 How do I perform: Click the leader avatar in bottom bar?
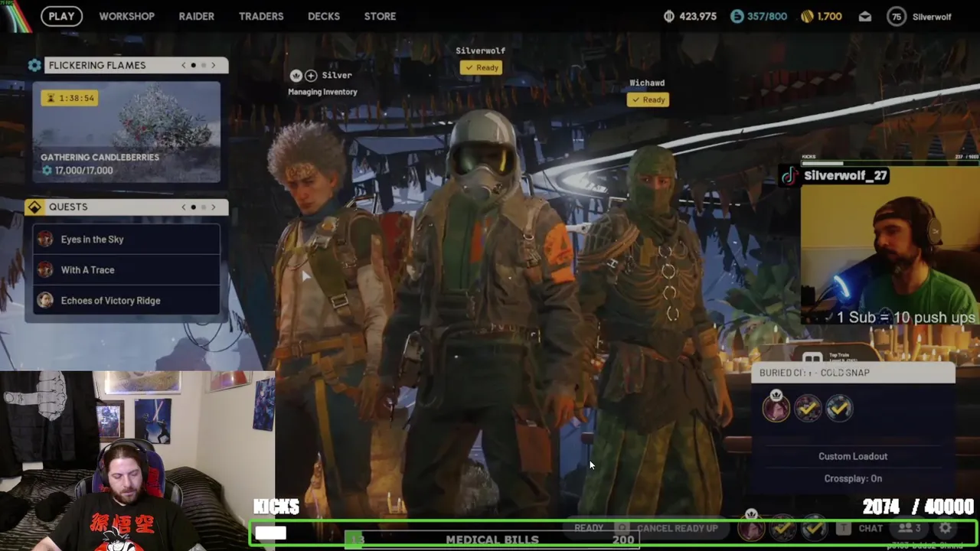751,527
